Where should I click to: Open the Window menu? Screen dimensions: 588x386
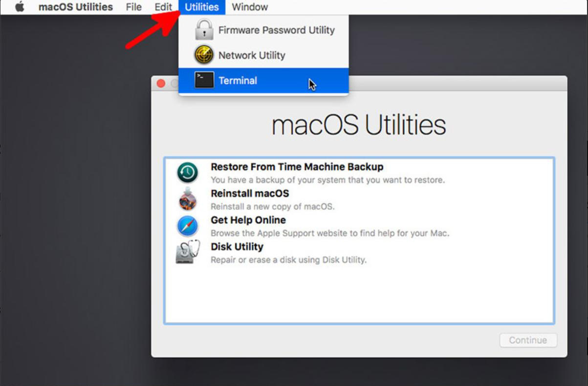(249, 7)
